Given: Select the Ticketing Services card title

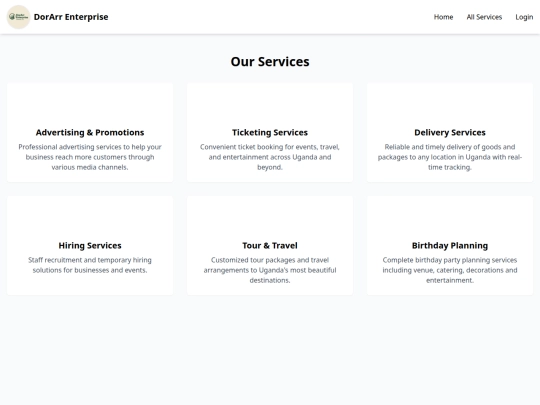Looking at the screenshot, I should coord(270,133).
